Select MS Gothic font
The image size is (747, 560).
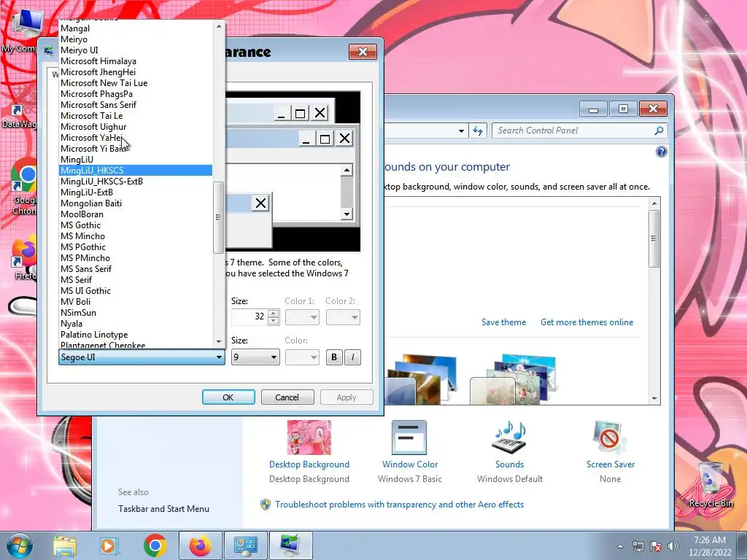pos(136,225)
